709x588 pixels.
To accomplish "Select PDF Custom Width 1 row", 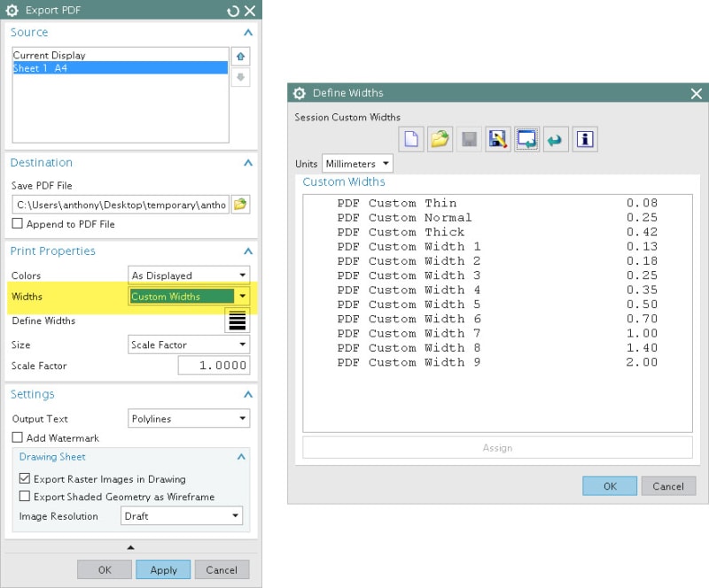I will pyautogui.click(x=497, y=246).
